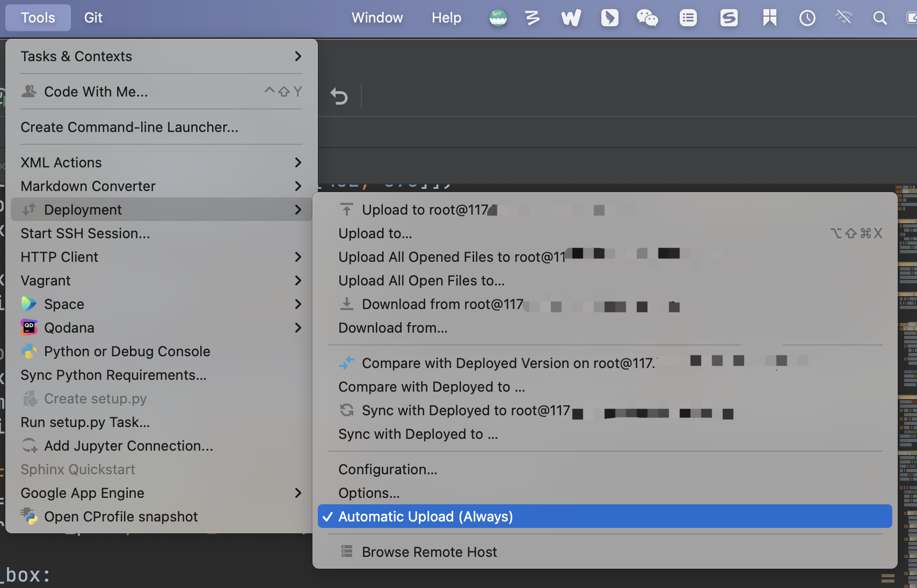Click the Add Jupyter Connection icon
Image resolution: width=917 pixels, height=588 pixels.
(x=29, y=445)
